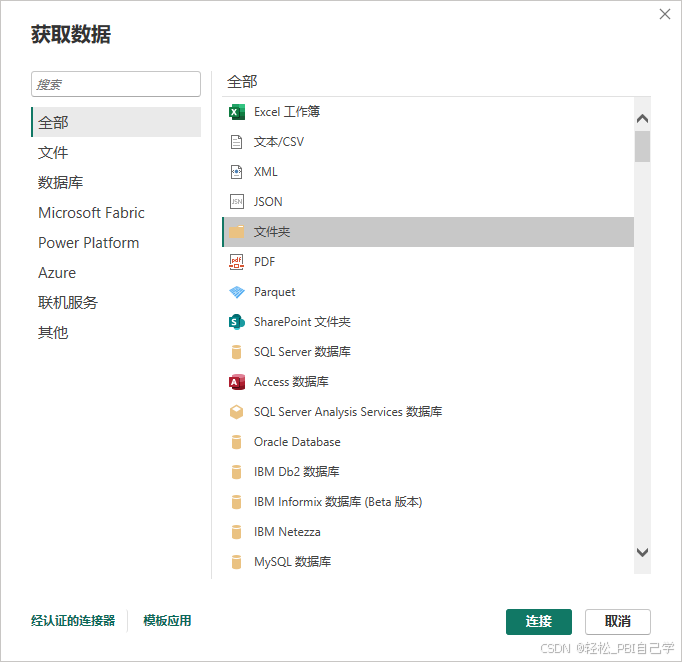
Task: Switch to the 联机服务 category
Action: [x=116, y=303]
